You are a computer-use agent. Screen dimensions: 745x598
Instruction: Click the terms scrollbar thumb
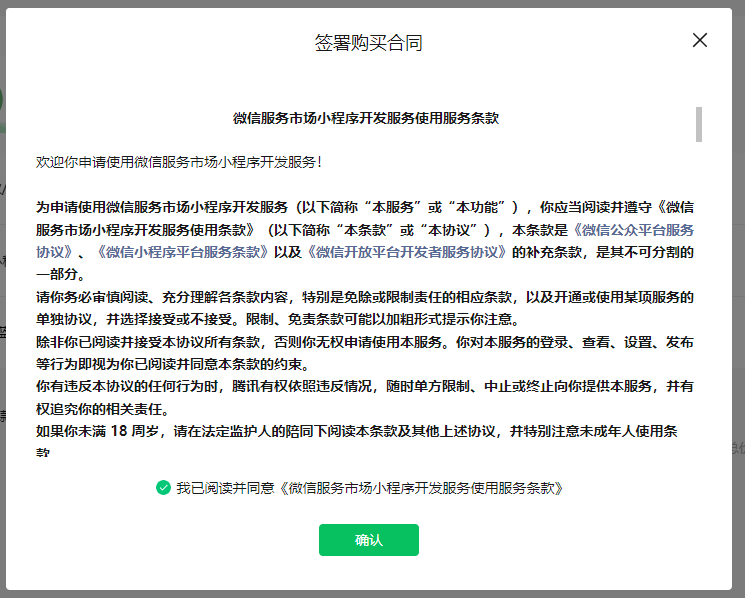point(698,124)
